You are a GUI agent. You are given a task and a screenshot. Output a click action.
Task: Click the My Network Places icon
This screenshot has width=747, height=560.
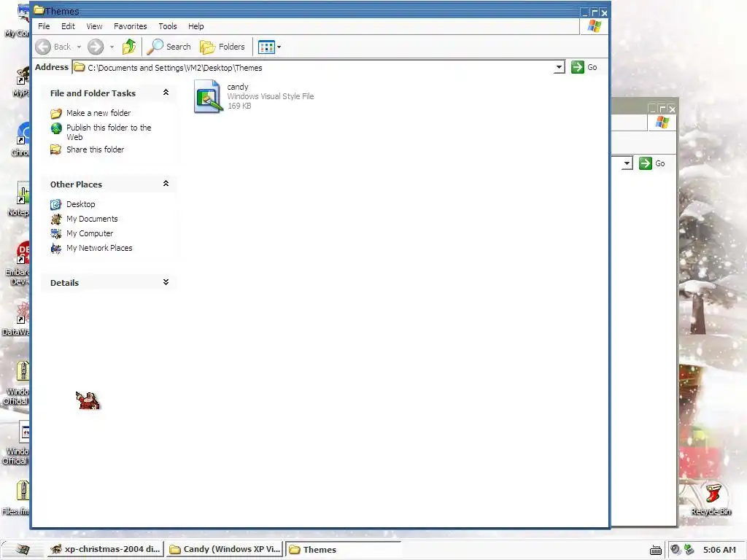tap(56, 249)
